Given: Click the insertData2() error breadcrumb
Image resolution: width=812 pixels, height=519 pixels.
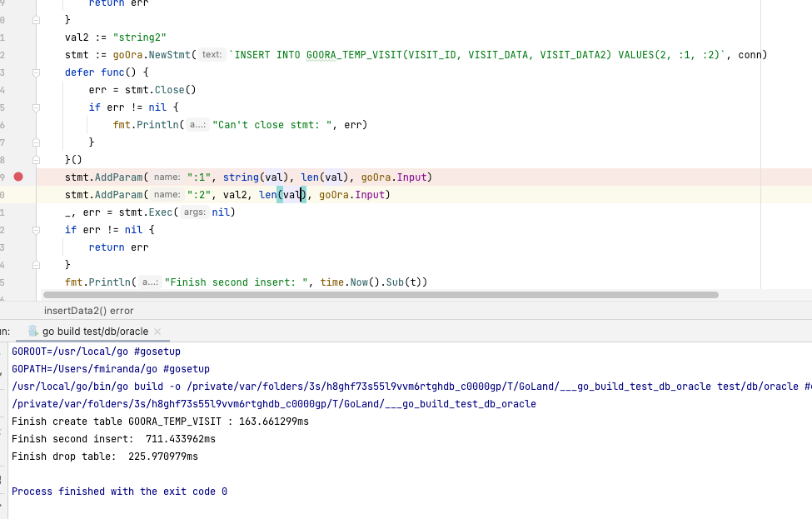Looking at the screenshot, I should point(87,311).
